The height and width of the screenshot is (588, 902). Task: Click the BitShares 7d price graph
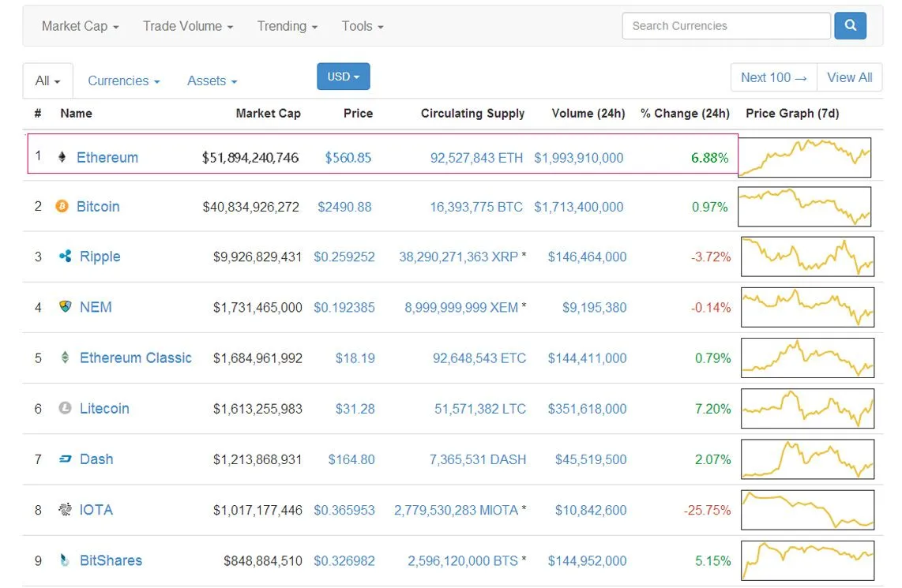808,560
